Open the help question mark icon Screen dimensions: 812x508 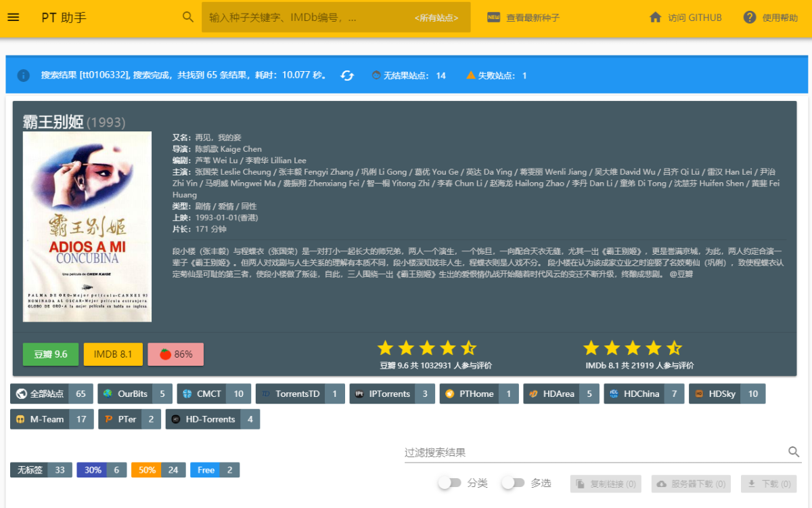click(750, 18)
